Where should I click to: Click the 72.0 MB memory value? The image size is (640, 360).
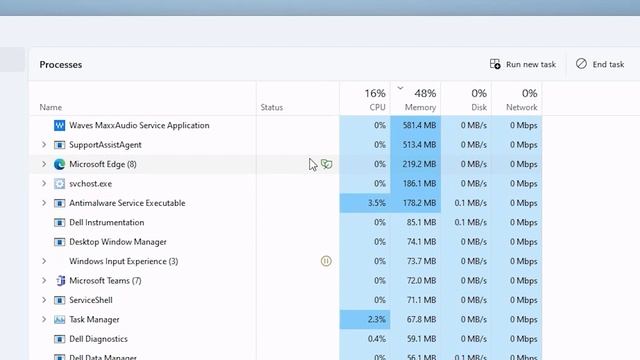(x=421, y=281)
